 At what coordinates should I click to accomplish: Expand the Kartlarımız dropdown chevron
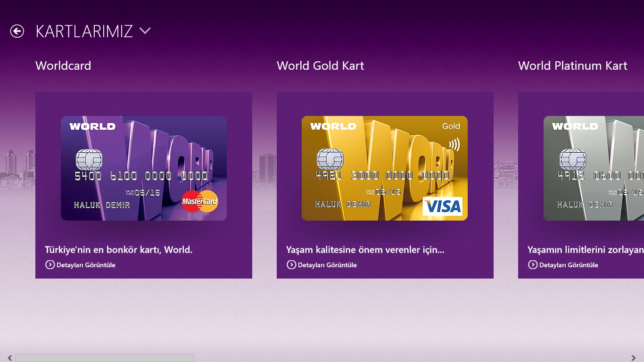(x=145, y=31)
